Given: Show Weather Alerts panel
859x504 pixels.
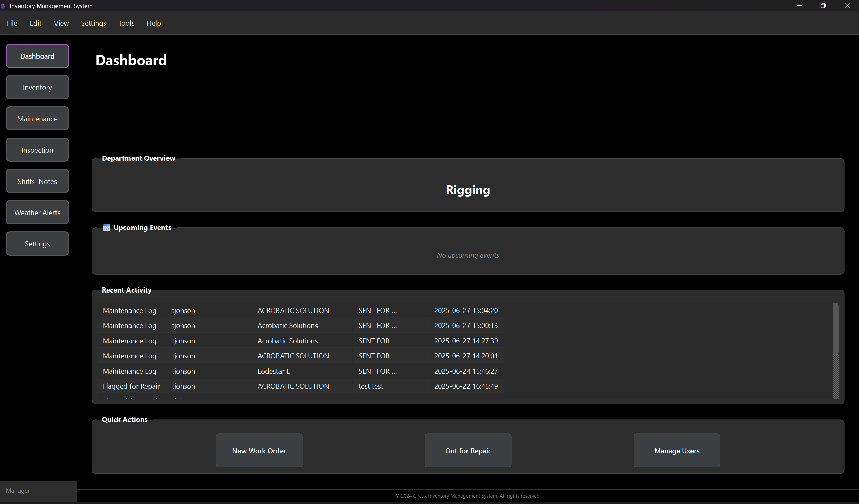Looking at the screenshot, I should click(37, 212).
